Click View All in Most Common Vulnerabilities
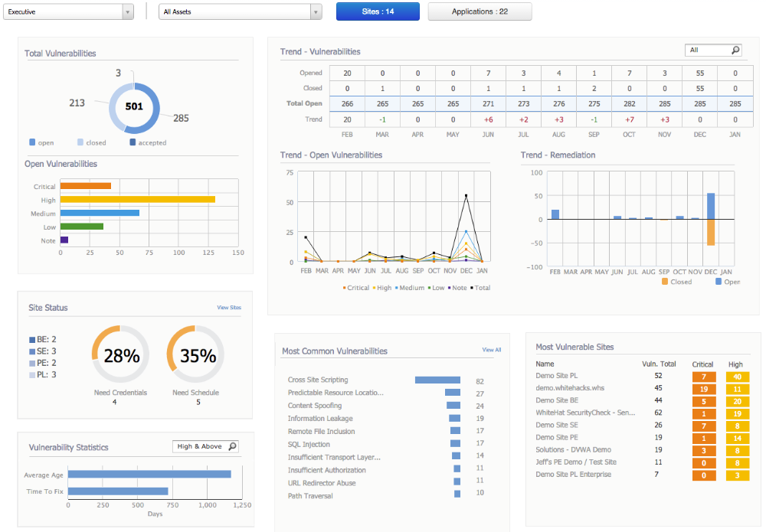This screenshot has width=766, height=532. click(x=492, y=350)
